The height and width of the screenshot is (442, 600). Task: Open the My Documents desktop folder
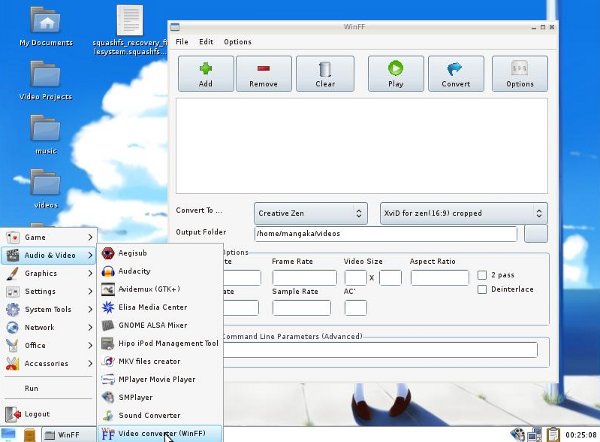(x=46, y=25)
